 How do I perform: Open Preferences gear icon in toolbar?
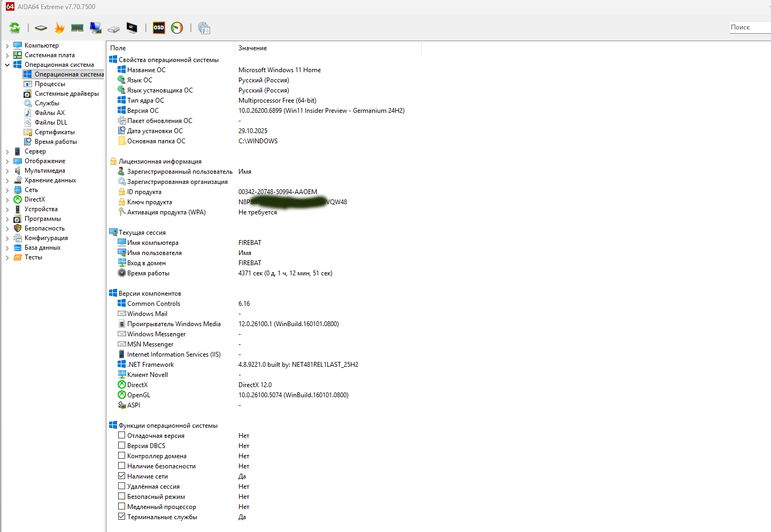(x=204, y=28)
